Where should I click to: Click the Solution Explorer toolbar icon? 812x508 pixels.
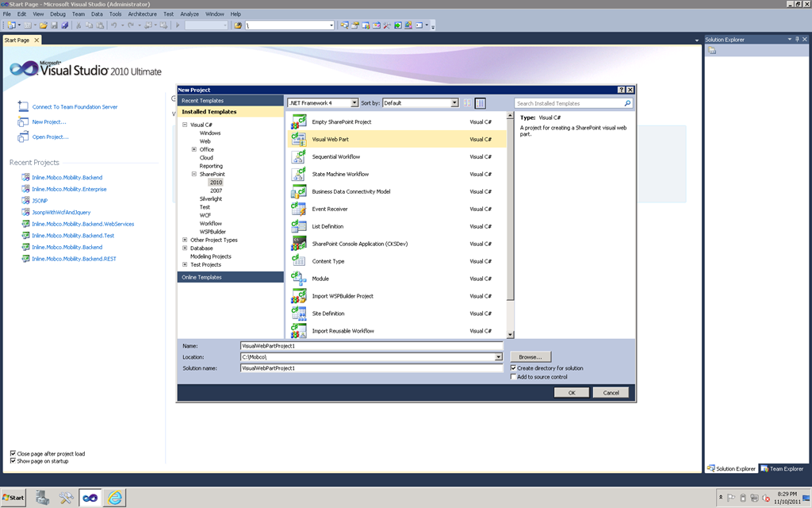point(344,25)
